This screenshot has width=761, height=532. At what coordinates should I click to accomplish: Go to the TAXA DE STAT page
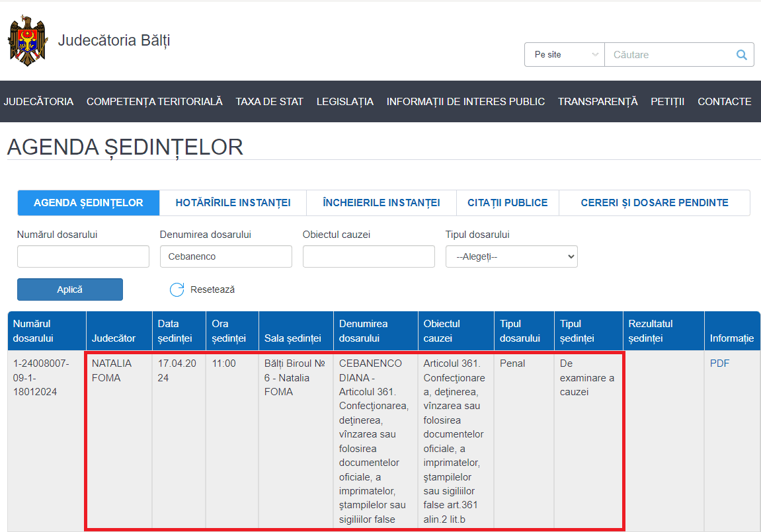pos(269,102)
